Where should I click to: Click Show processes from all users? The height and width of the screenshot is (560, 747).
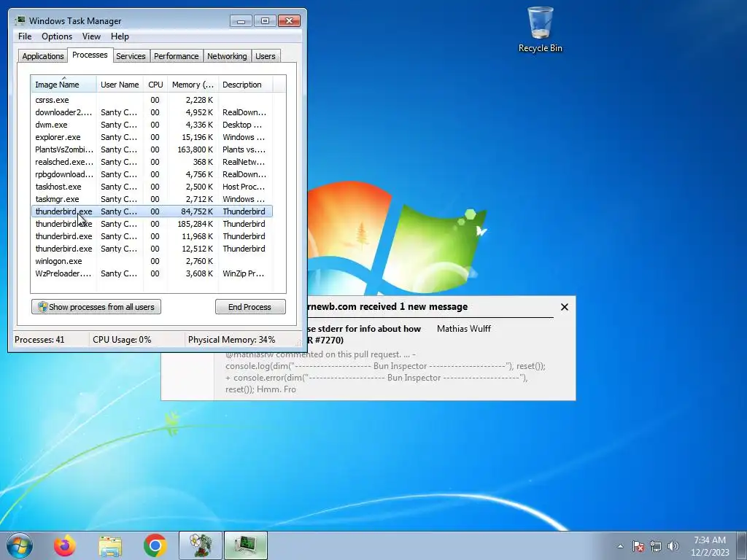pos(96,307)
